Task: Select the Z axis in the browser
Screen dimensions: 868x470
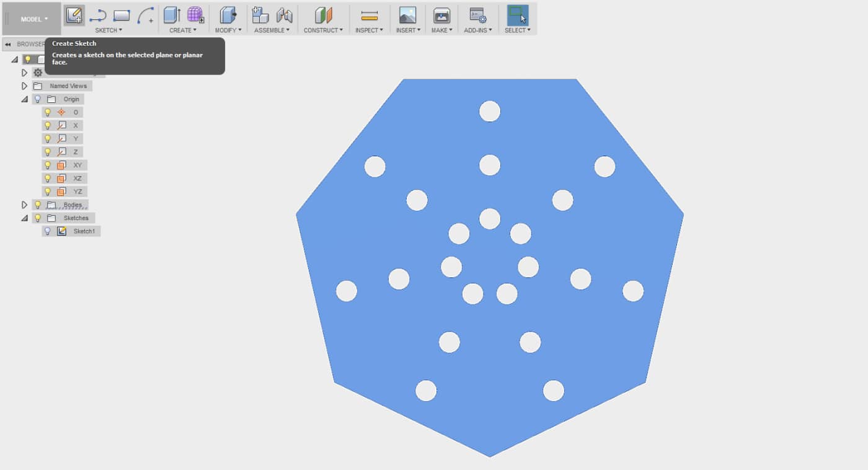Action: [x=74, y=151]
